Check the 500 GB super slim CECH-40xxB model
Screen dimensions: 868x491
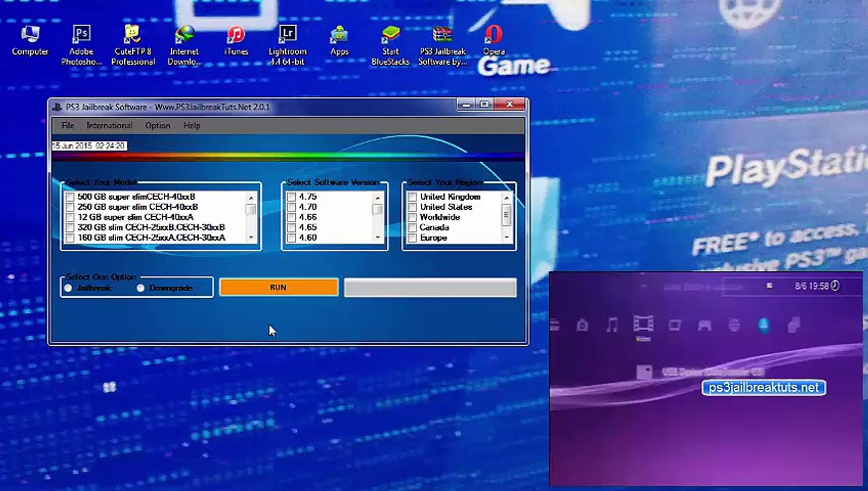click(70, 197)
